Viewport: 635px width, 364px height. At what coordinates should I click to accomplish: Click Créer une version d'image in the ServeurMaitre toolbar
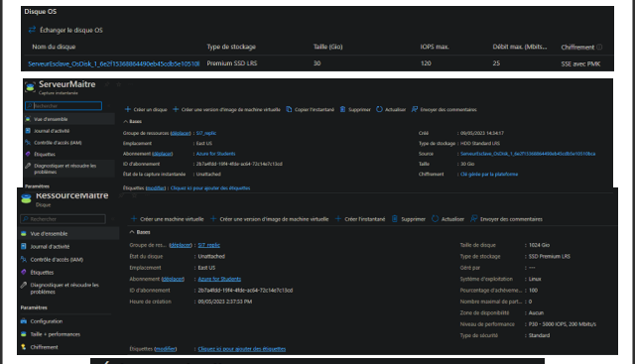tap(226, 109)
